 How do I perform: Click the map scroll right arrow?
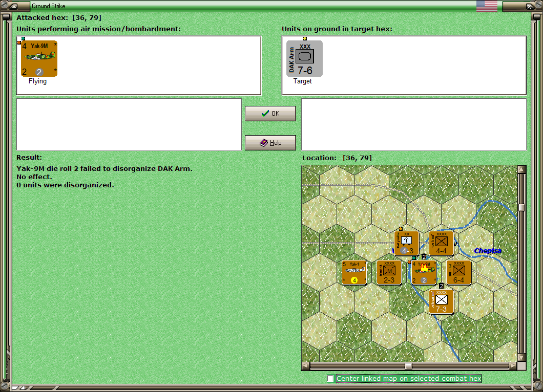(x=513, y=366)
